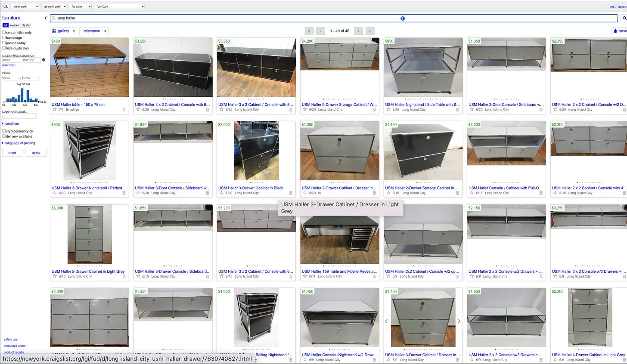Favorite the USM Haller T59 Table listing
The image size is (627, 364).
point(305,276)
